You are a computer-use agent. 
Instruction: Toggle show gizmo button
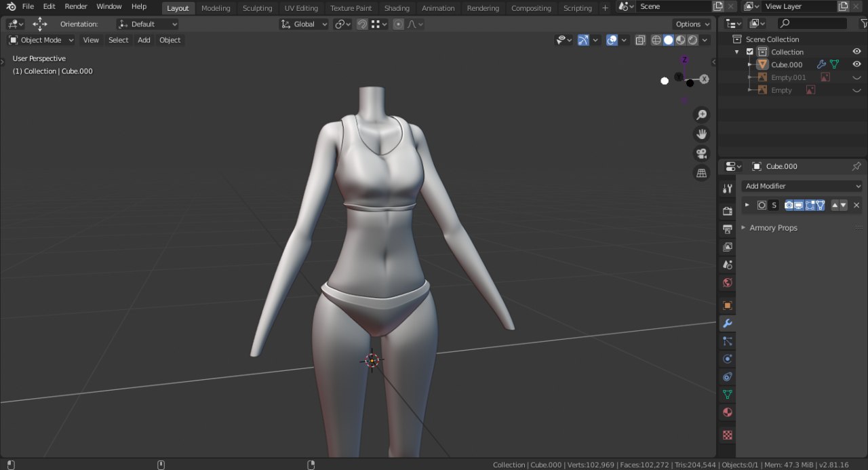point(583,40)
